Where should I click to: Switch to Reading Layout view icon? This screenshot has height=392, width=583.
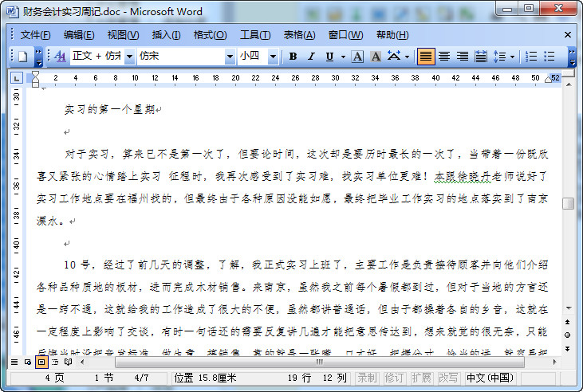click(x=68, y=362)
